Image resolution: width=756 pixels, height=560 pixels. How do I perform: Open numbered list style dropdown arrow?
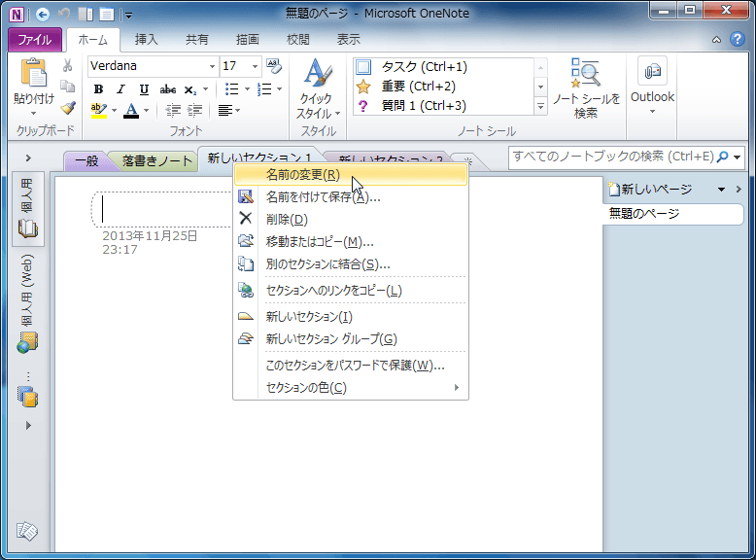[279, 89]
